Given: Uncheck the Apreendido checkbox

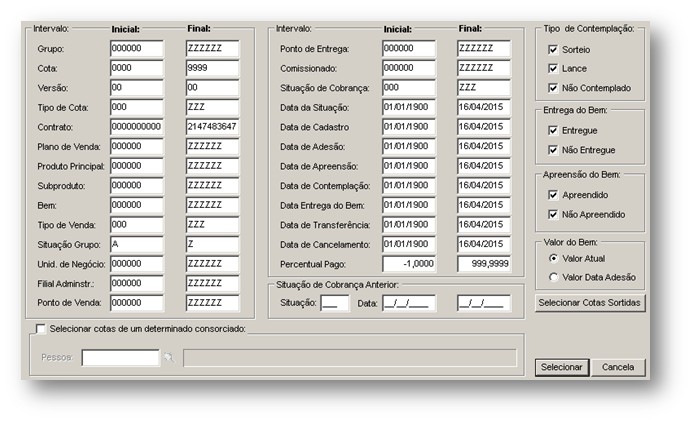Looking at the screenshot, I should [553, 195].
